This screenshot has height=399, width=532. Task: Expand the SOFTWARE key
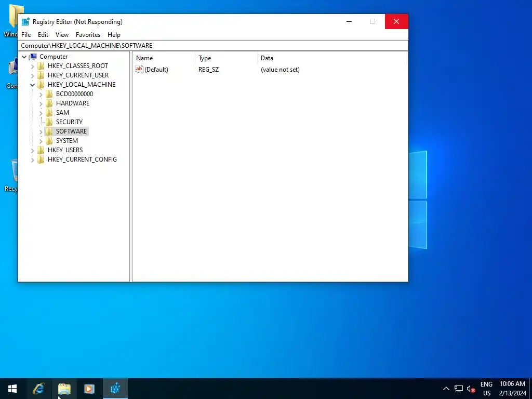point(41,131)
